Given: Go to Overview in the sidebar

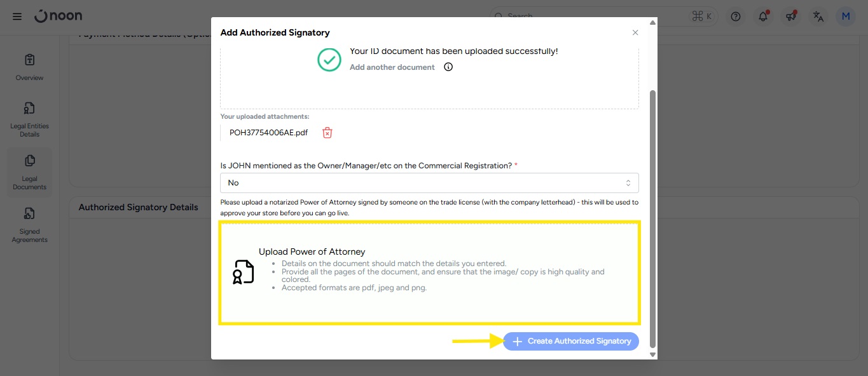Looking at the screenshot, I should (29, 67).
